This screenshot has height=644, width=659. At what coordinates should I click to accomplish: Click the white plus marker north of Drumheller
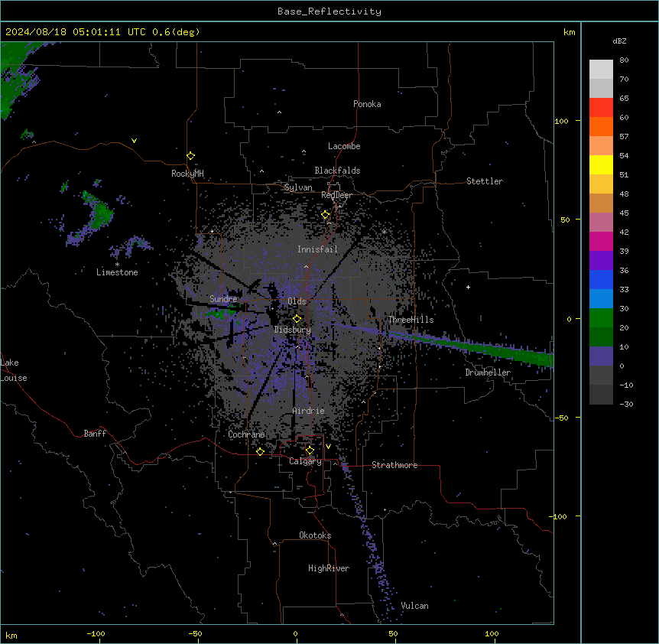(468, 287)
